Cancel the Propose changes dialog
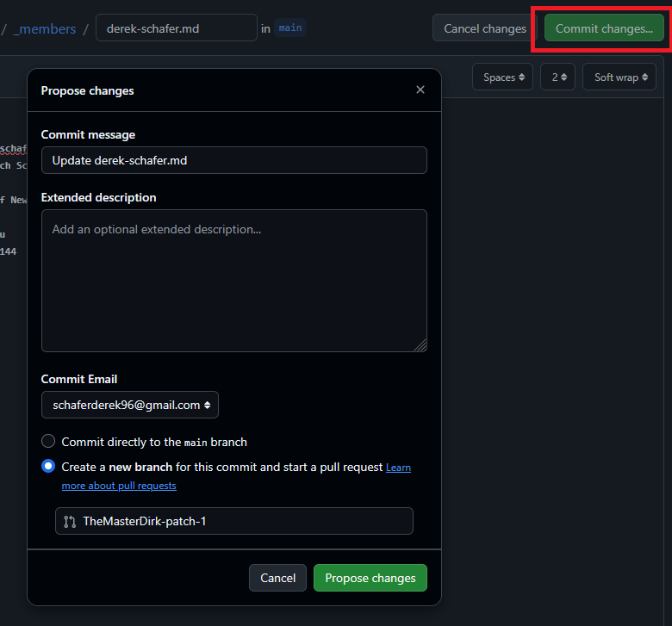 pyautogui.click(x=277, y=578)
